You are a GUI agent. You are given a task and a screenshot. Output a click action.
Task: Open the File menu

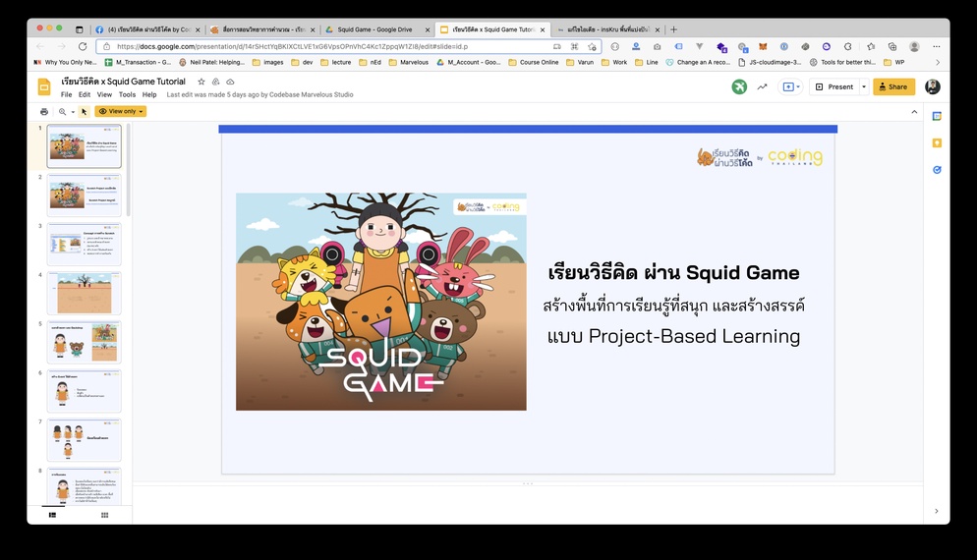(66, 94)
